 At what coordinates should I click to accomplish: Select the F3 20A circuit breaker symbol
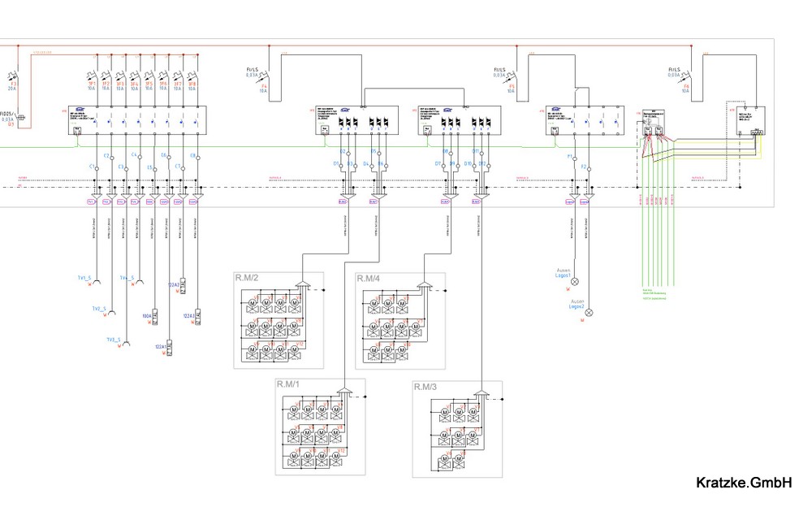pos(14,76)
